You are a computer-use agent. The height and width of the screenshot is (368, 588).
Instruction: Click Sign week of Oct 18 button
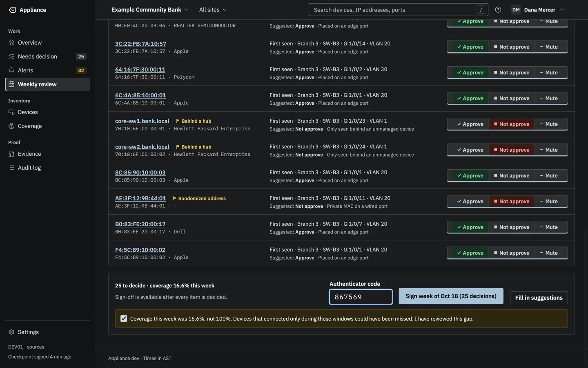point(451,296)
